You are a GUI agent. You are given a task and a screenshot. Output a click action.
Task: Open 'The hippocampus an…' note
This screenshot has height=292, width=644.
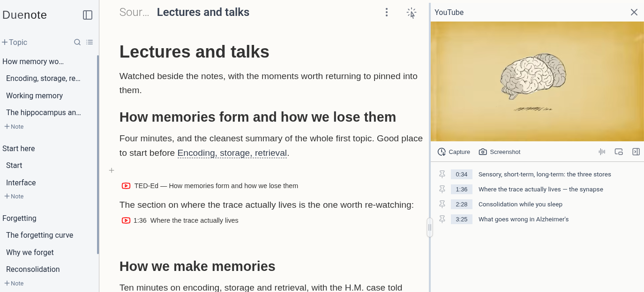[44, 112]
